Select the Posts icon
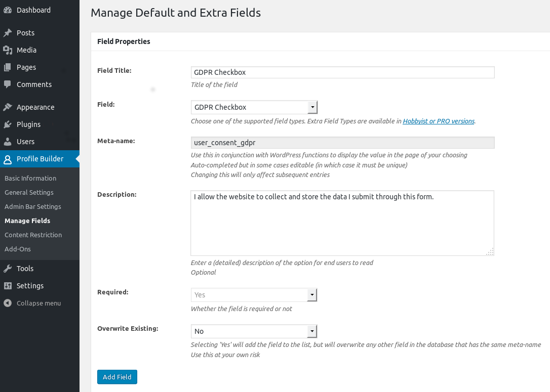The width and height of the screenshot is (550, 392). tap(7, 32)
